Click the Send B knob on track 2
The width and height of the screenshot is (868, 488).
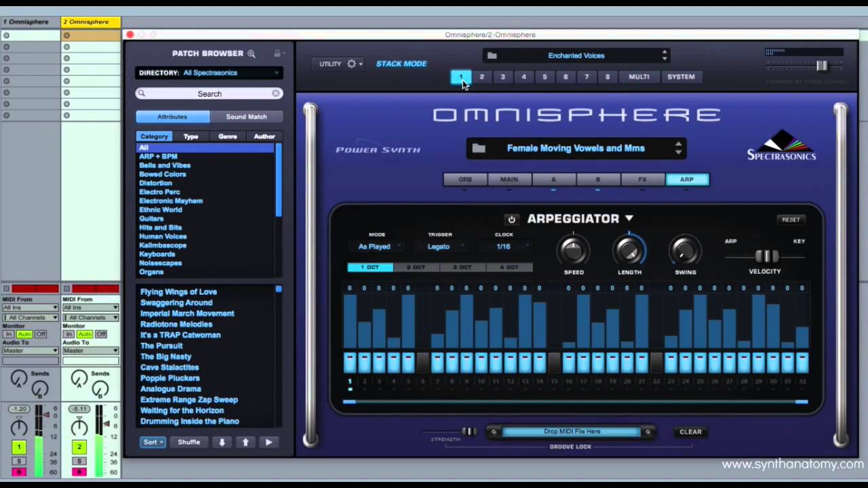pos(100,389)
